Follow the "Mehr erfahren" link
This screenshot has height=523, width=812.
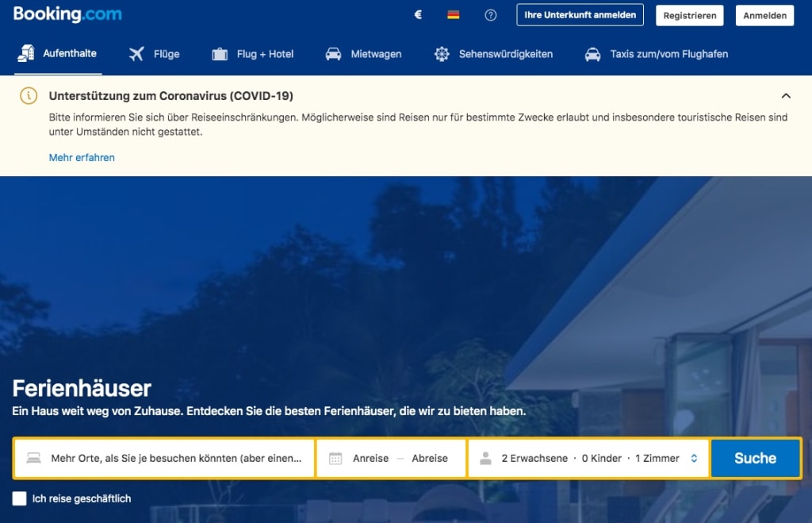[82, 158]
